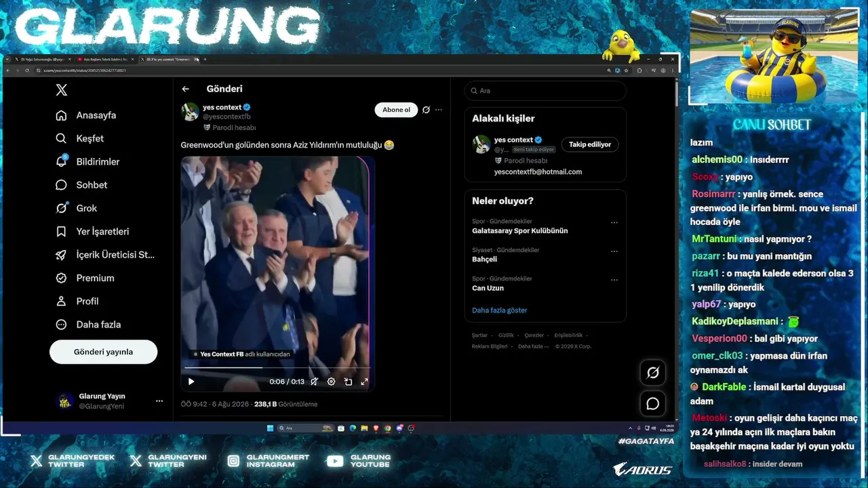Image resolution: width=868 pixels, height=488 pixels.
Task: Click the Abone ol button
Action: 396,110
